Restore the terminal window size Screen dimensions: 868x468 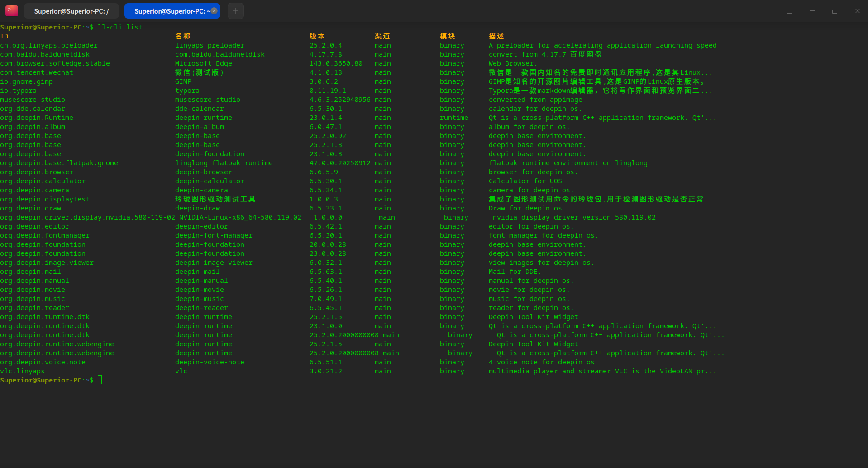835,11
